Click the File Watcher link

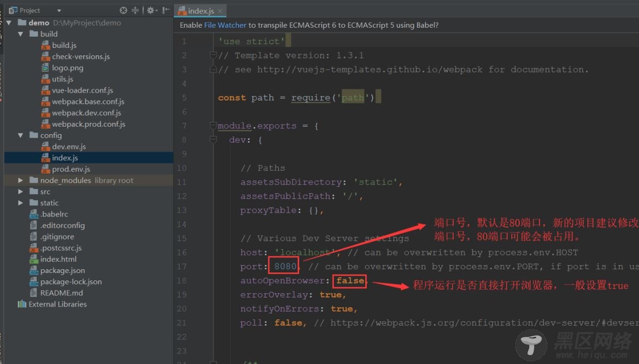(x=225, y=25)
